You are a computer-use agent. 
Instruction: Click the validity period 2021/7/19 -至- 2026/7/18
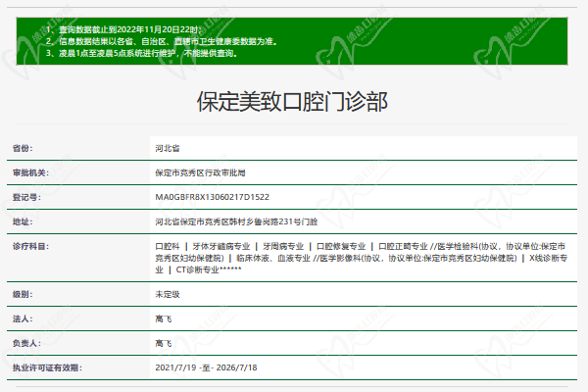206,367
